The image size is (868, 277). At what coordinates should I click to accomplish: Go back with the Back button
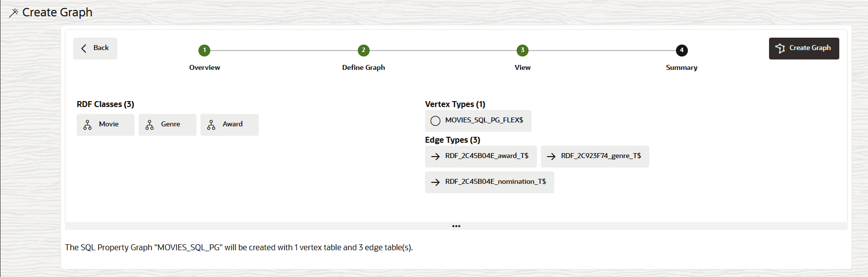click(x=95, y=49)
